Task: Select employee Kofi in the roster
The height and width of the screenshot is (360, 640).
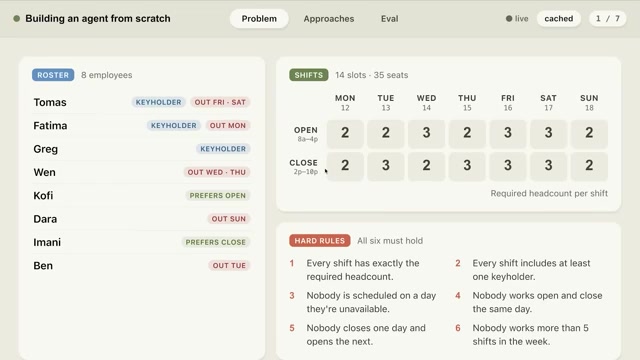Action: click(x=43, y=196)
